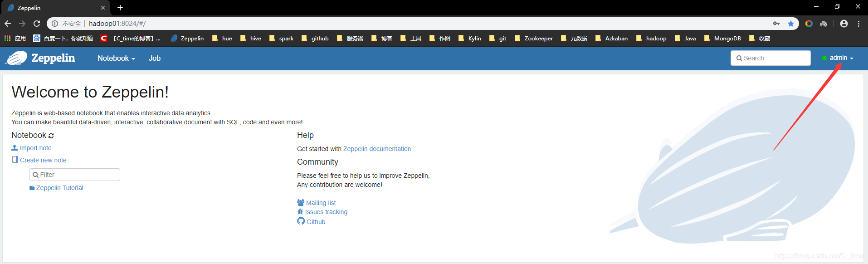Image resolution: width=868 pixels, height=264 pixels.
Task: Open the Chrome three-dot menu
Action: 858,24
